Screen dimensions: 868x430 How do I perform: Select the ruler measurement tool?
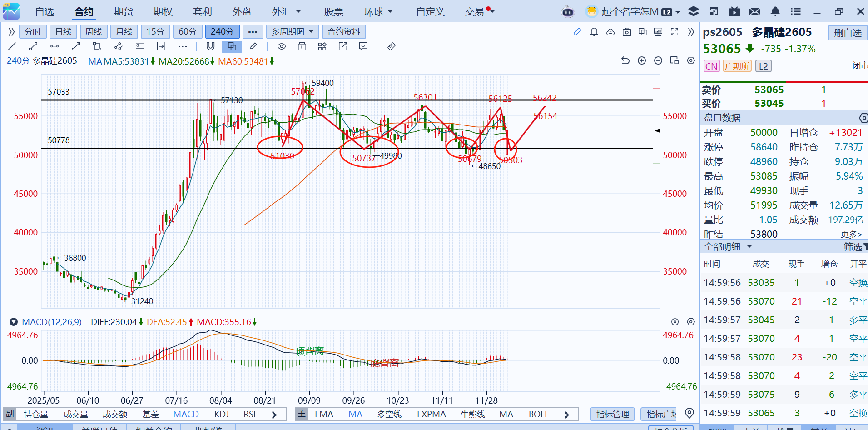(391, 46)
